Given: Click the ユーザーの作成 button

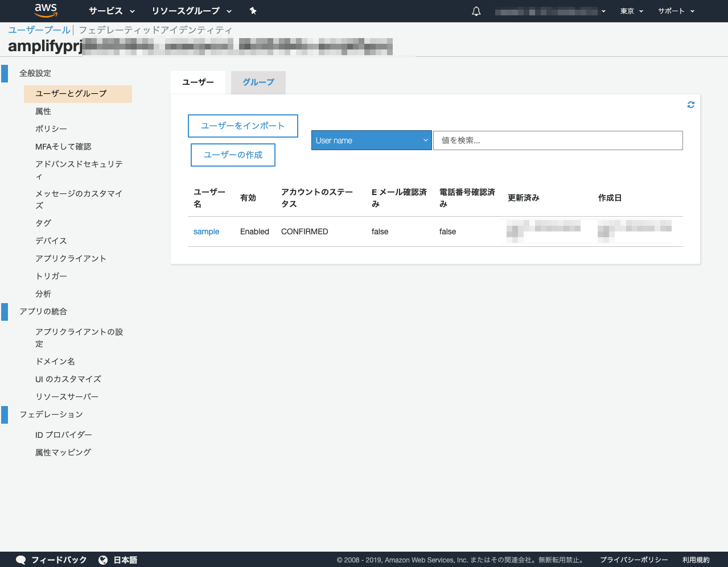Looking at the screenshot, I should [233, 155].
